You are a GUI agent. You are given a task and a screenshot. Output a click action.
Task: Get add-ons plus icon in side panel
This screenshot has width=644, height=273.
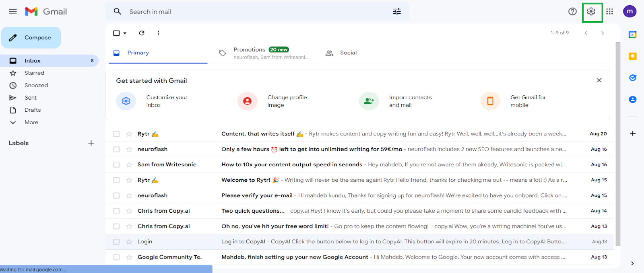click(x=633, y=133)
